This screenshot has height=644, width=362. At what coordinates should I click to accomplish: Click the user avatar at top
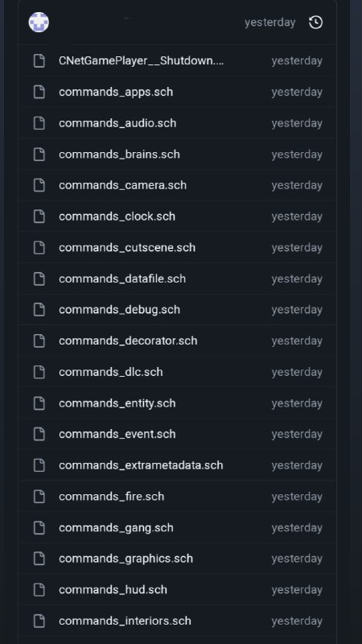pos(39,23)
